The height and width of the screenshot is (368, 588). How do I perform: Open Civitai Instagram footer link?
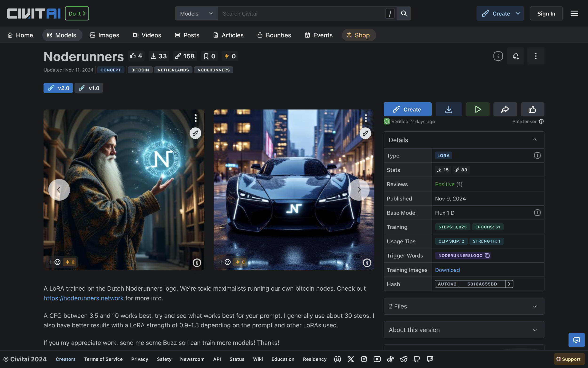(364, 359)
